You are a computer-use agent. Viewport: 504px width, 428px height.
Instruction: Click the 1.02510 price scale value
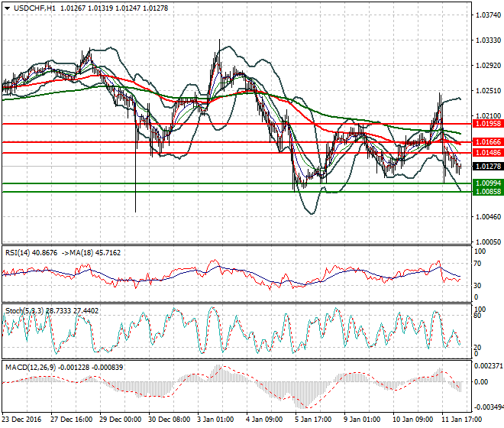[x=488, y=91]
